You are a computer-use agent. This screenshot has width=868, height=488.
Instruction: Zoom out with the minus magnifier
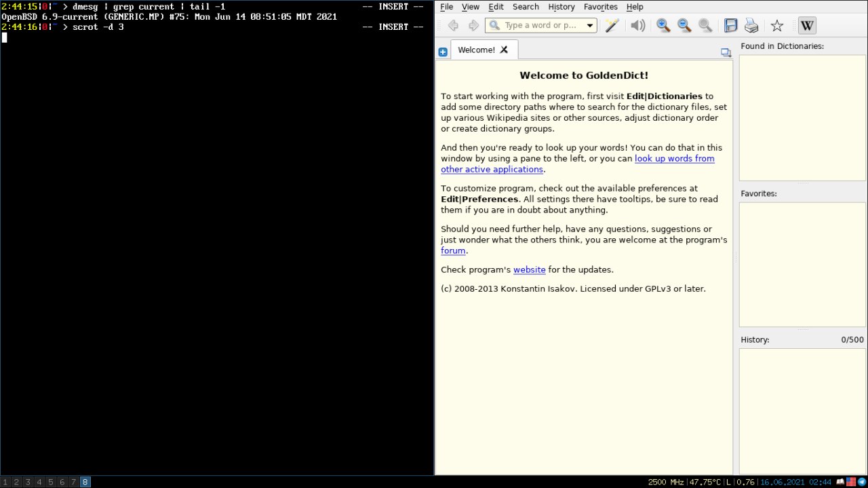tap(684, 26)
